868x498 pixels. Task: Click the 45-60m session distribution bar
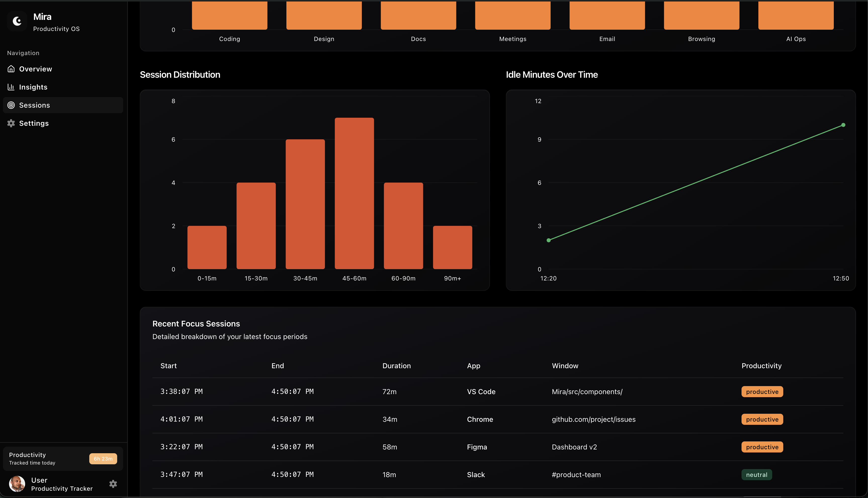(354, 193)
